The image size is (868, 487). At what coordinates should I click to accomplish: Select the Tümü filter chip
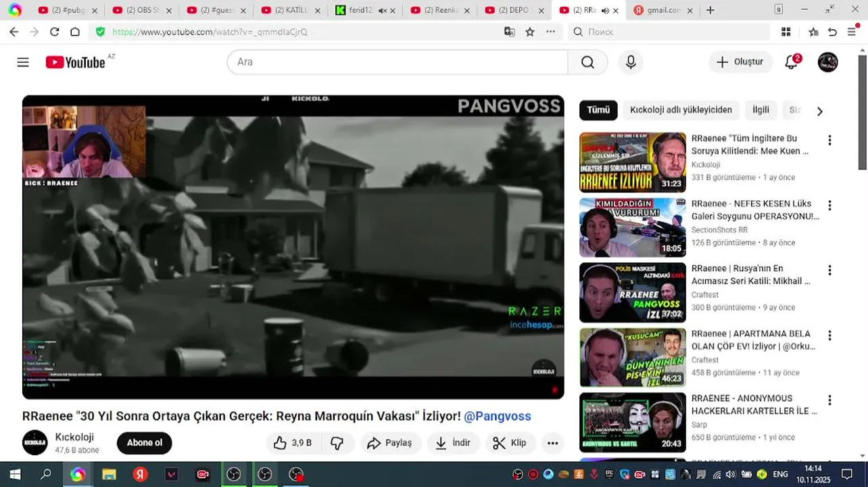[x=598, y=110]
